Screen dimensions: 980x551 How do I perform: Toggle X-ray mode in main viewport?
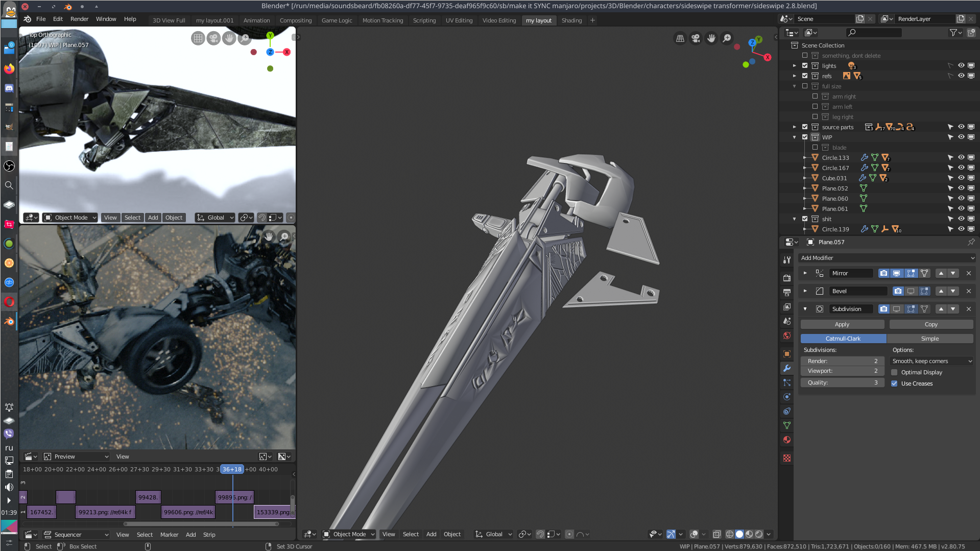click(717, 534)
